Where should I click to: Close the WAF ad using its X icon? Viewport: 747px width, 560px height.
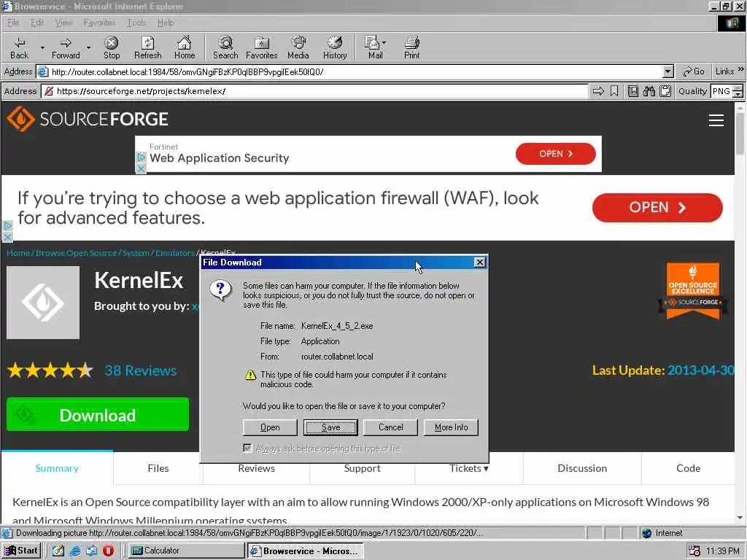pyautogui.click(x=7, y=237)
